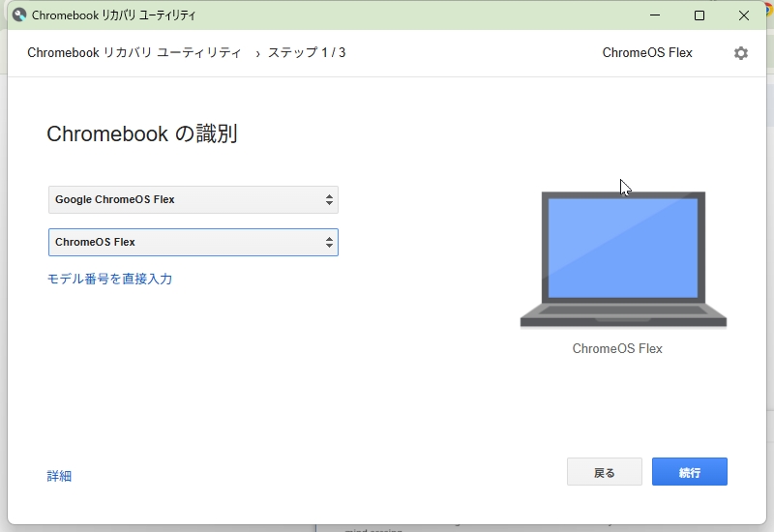Click the laptop illustration thumbnail
Viewport: 774px width, 532px height.
(x=623, y=259)
